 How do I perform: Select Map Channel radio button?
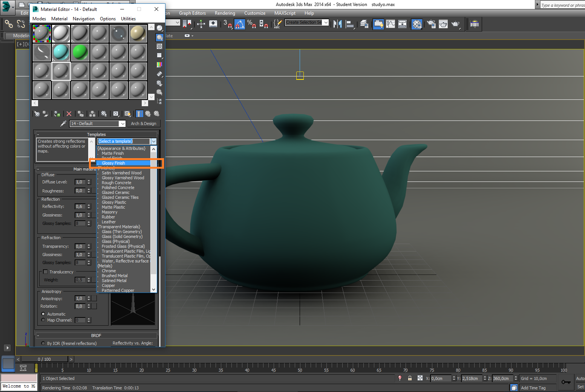tap(43, 320)
